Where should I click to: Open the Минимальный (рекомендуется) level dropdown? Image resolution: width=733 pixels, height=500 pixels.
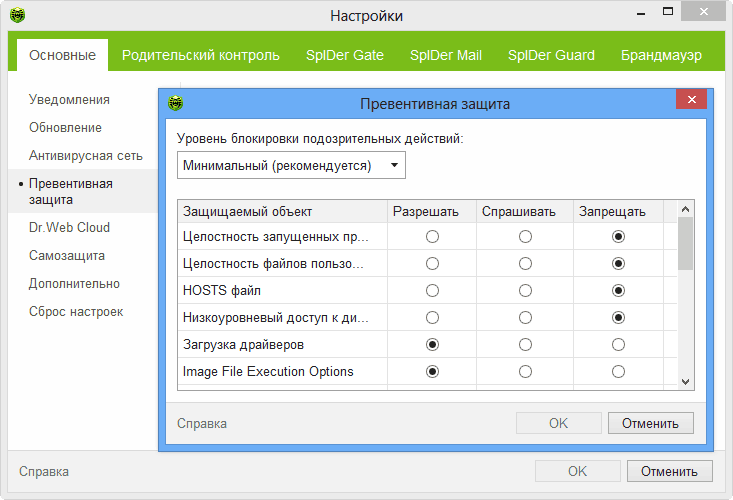tap(291, 165)
